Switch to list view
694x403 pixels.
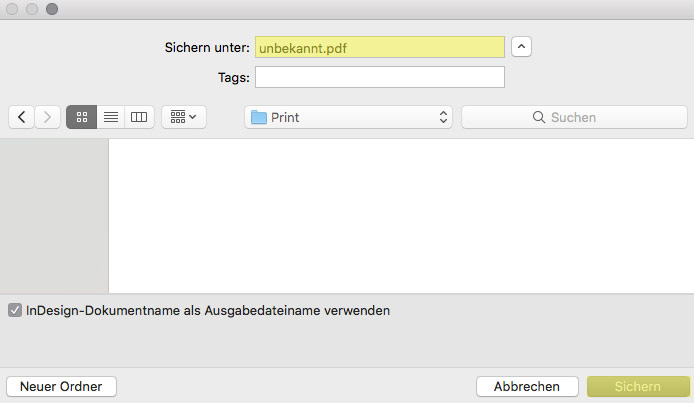pos(111,117)
